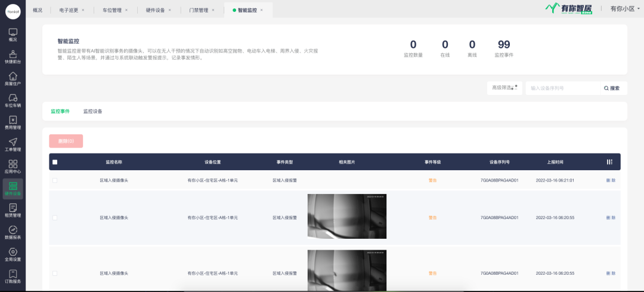Viewport: 644px width, 292px height.
Task: Go to 房屋住户 sidebar section
Action: [13, 78]
